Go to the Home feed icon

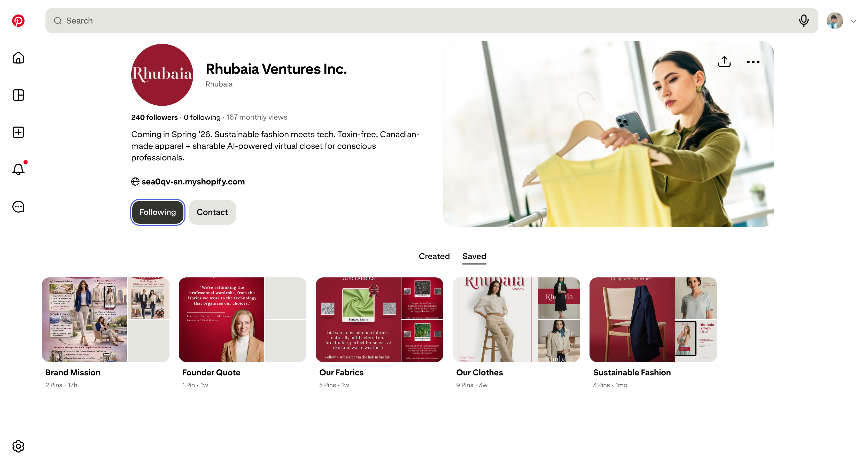click(18, 58)
